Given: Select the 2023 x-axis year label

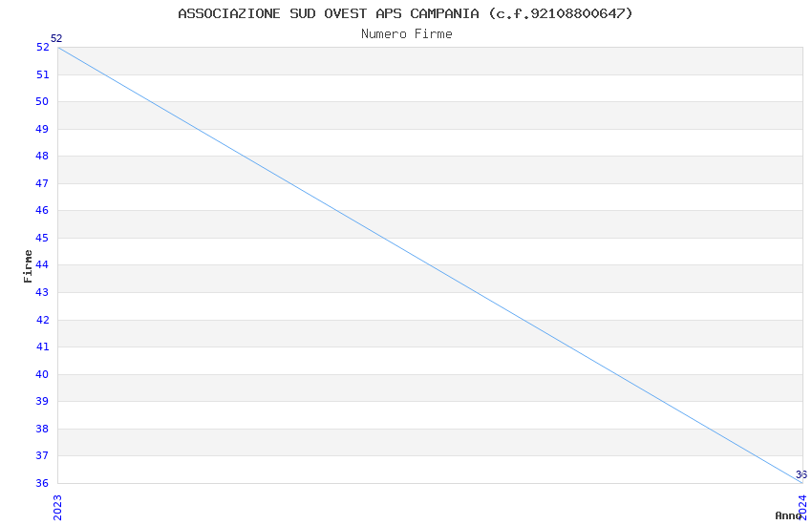Looking at the screenshot, I should (57, 508).
